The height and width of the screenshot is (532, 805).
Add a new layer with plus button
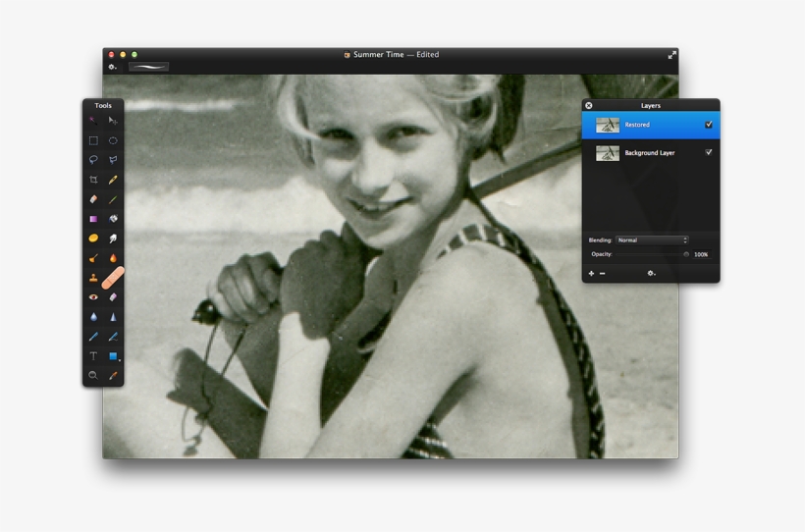click(591, 274)
